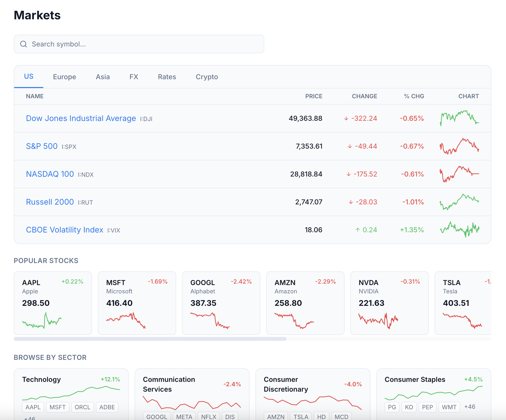Image resolution: width=506 pixels, height=420 pixels.
Task: Click the CHANGE column header
Action: pyautogui.click(x=364, y=96)
